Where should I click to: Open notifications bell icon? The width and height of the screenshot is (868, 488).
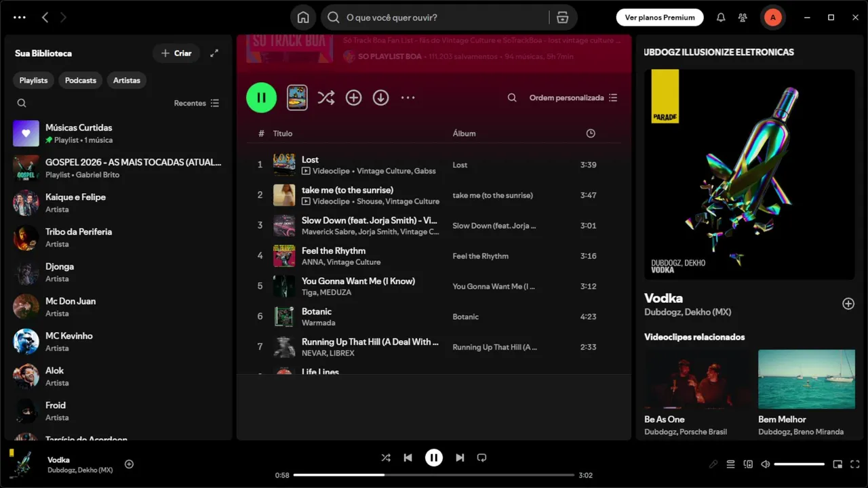(x=721, y=18)
